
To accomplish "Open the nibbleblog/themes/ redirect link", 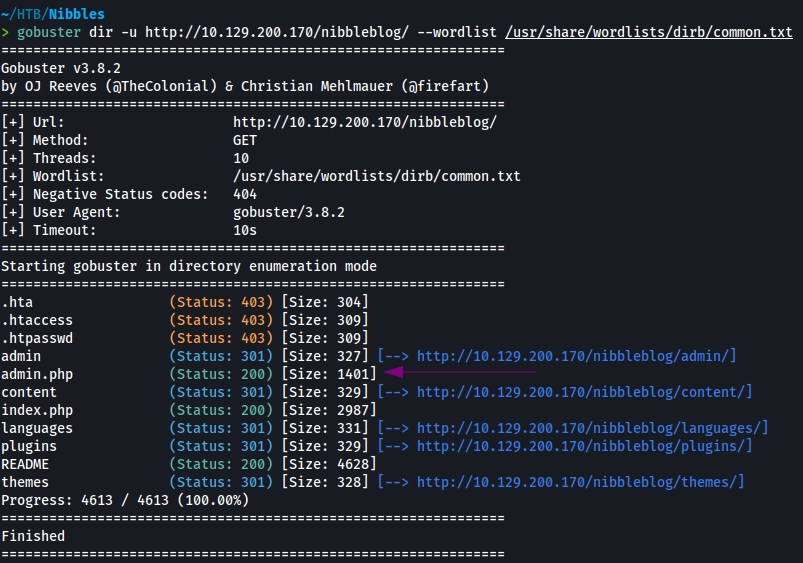I will pyautogui.click(x=580, y=482).
